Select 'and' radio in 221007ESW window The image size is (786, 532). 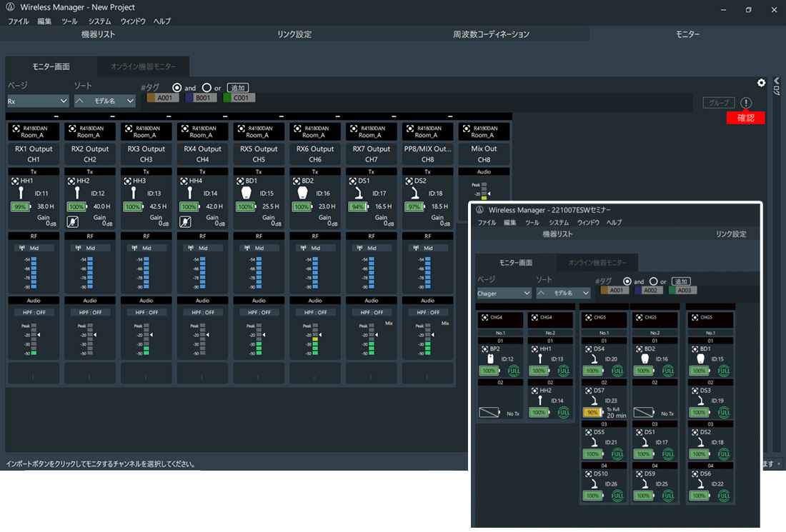pos(627,281)
